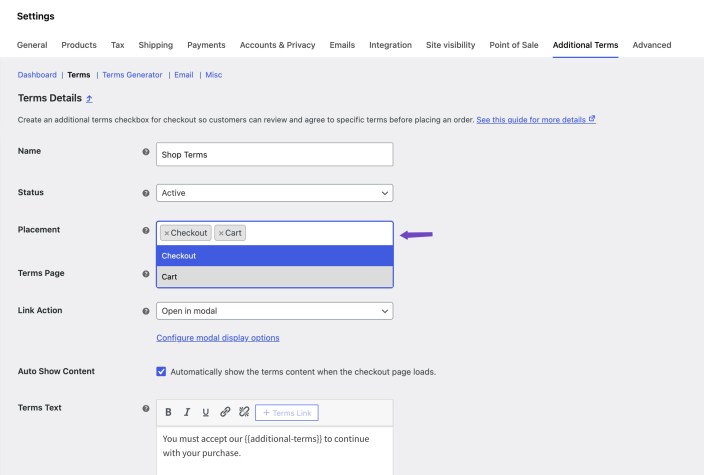Click the Name input field
The height and width of the screenshot is (475, 704).
point(275,154)
